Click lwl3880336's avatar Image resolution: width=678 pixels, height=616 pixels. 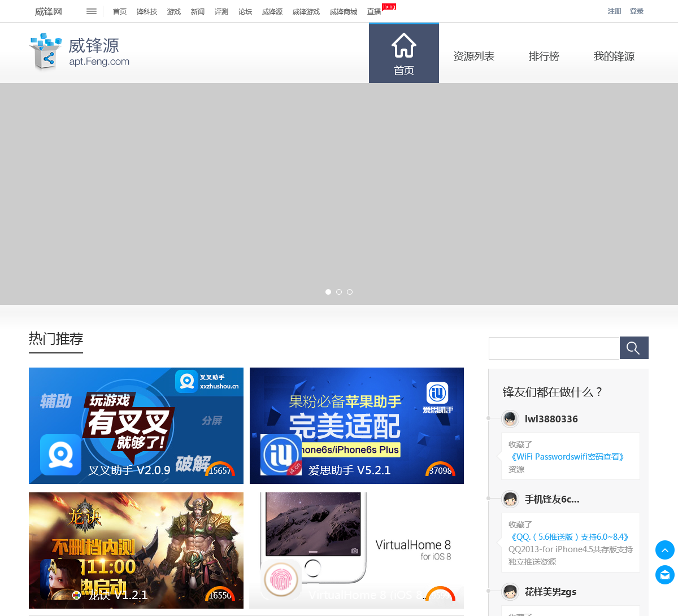[x=510, y=418]
